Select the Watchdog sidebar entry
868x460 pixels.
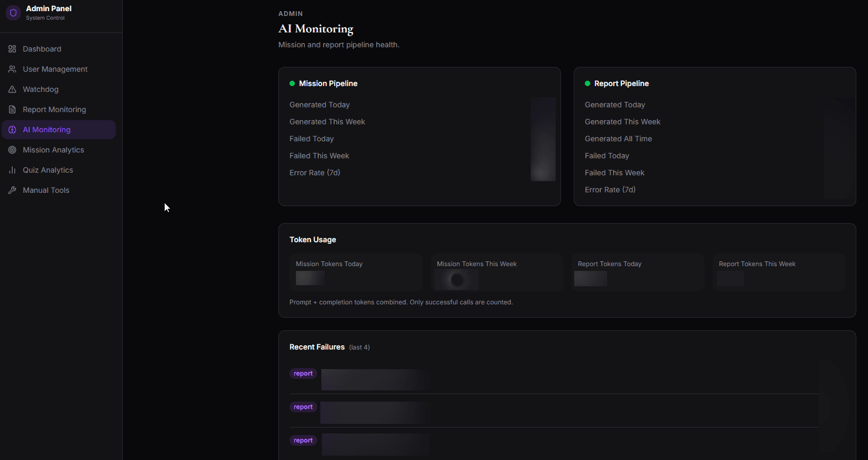[59, 89]
